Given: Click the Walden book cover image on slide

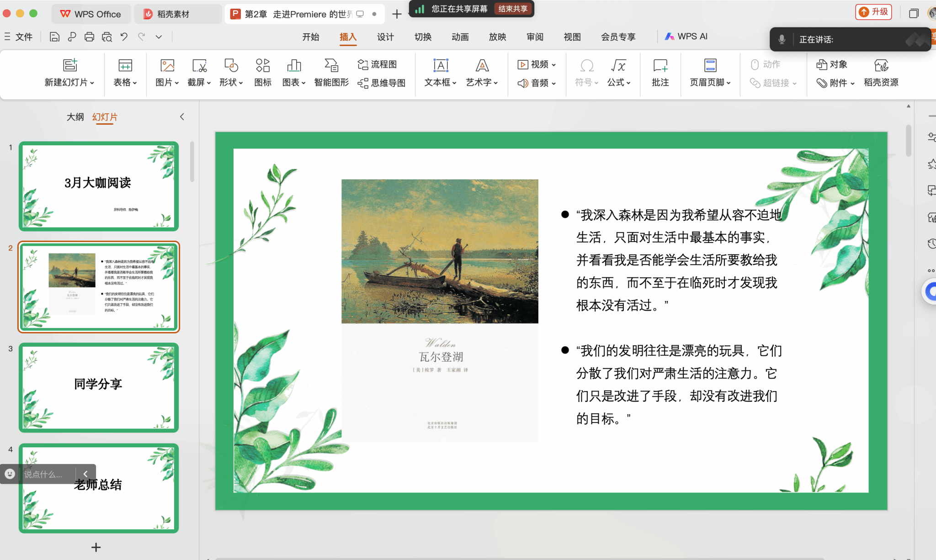Looking at the screenshot, I should 440,311.
